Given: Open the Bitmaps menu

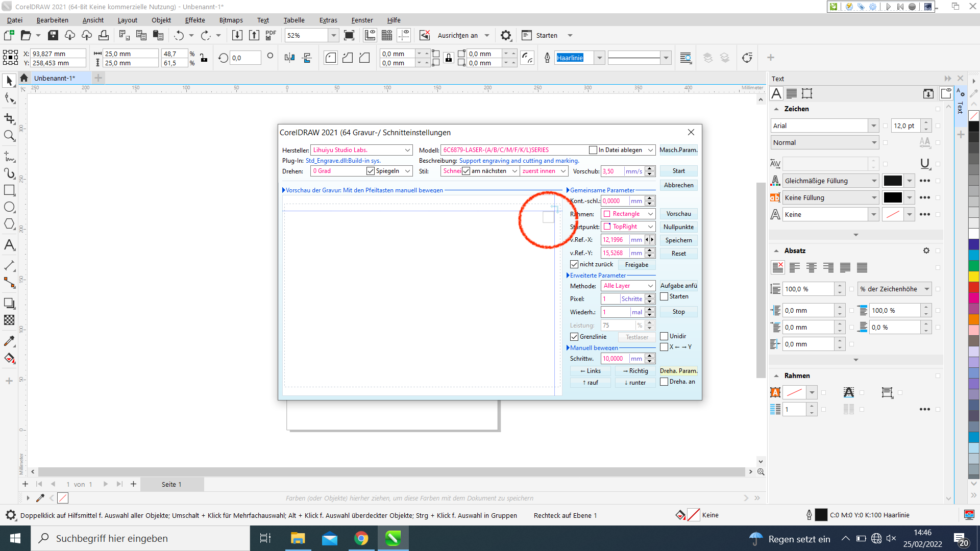Looking at the screenshot, I should [x=231, y=20].
